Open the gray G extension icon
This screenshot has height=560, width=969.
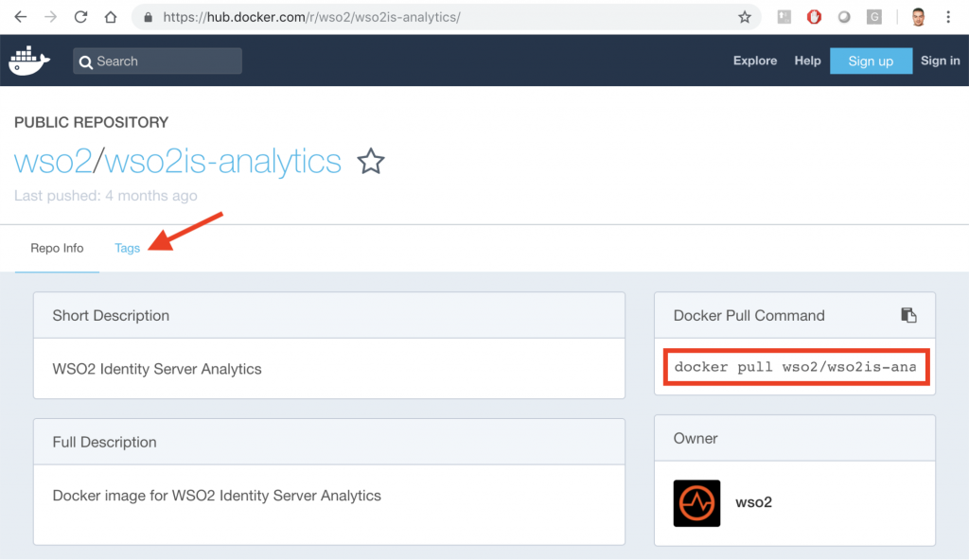coord(873,17)
